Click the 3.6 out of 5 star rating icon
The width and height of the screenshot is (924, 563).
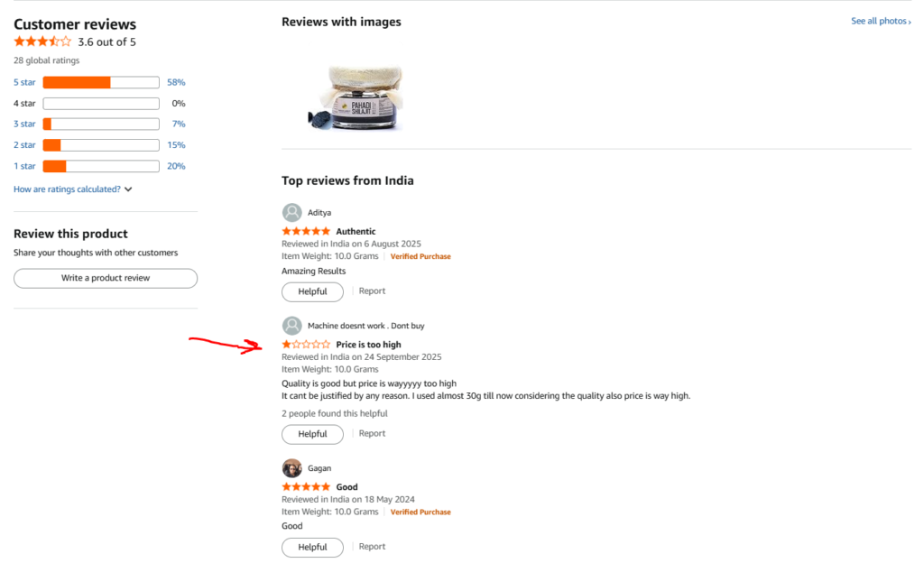(42, 42)
